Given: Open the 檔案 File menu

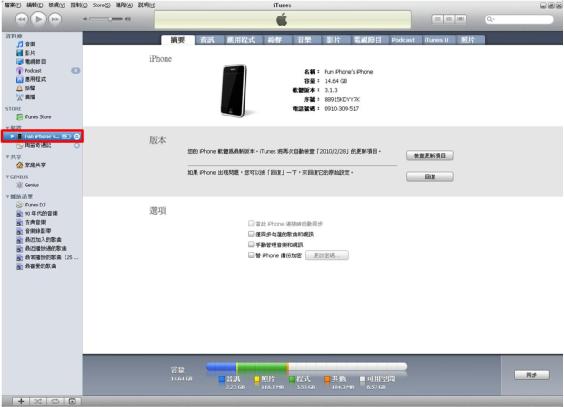Looking at the screenshot, I should click(12, 5).
